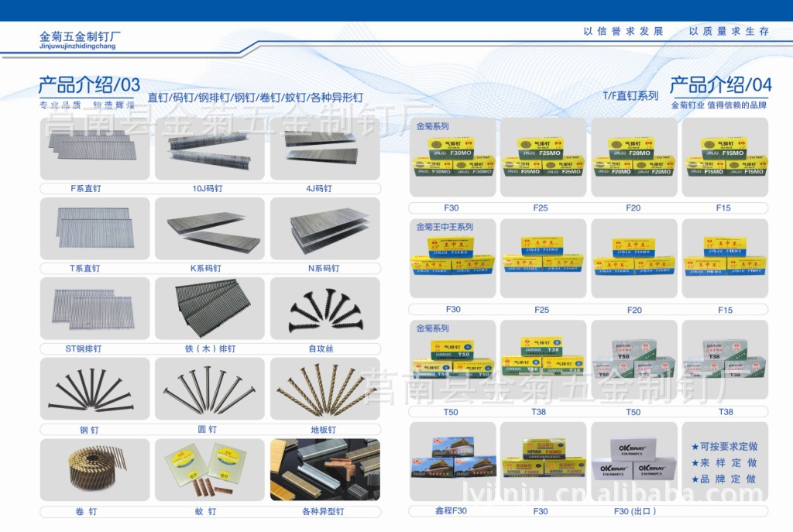Click the ★来样定做 line
Screen dimensions: 793x532
(x=724, y=463)
